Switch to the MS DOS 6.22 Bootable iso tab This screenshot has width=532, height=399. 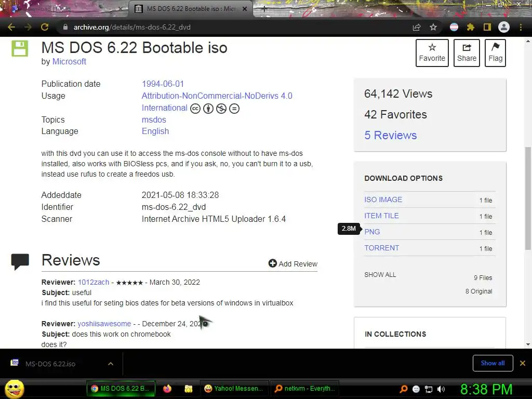coord(191,9)
